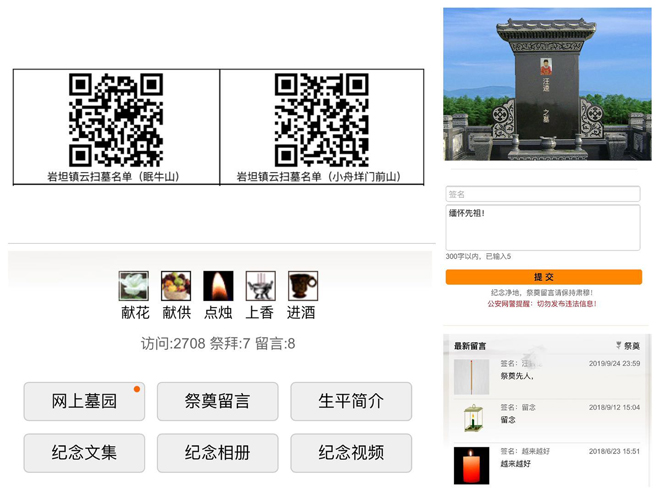660x495 pixels.
Task: Click the orange notification dot on 网上墓园
Action: tap(137, 389)
